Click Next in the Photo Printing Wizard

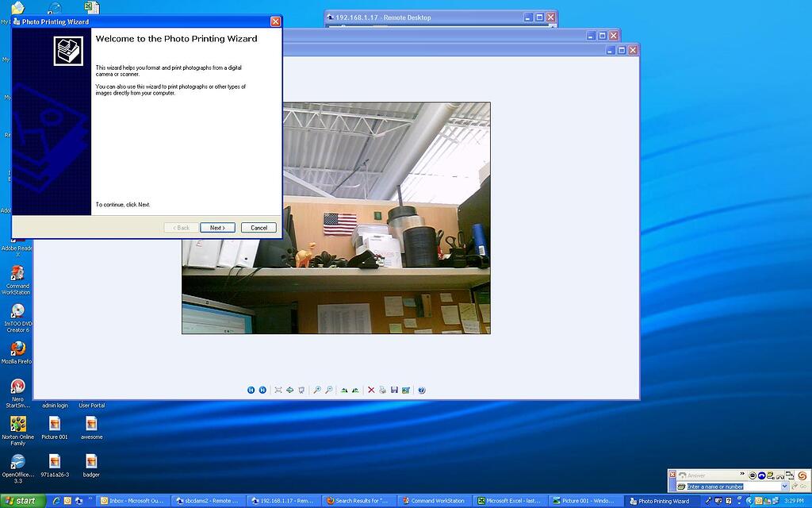216,227
